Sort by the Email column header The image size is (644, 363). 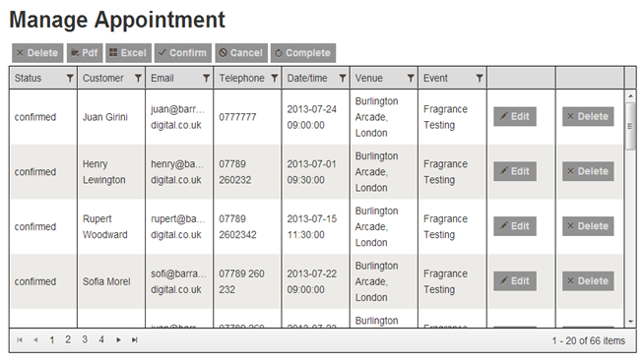(x=162, y=78)
